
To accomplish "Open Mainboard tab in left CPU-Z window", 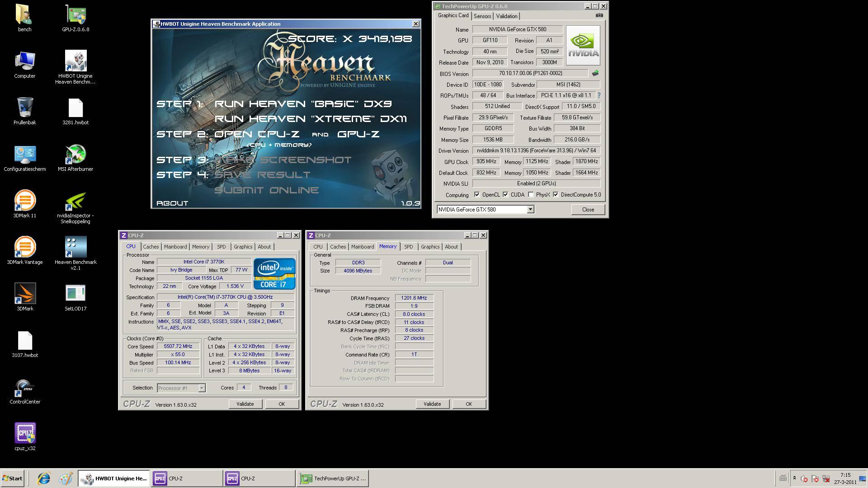I will [x=175, y=247].
